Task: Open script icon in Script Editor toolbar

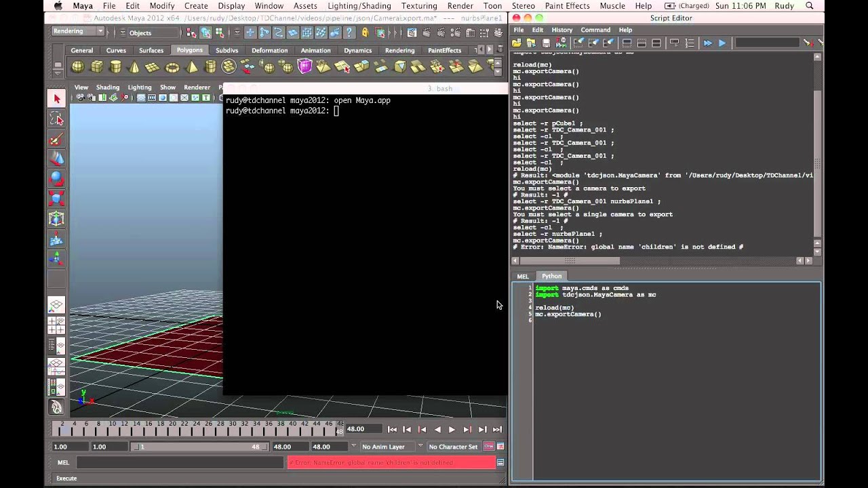Action: click(x=518, y=43)
